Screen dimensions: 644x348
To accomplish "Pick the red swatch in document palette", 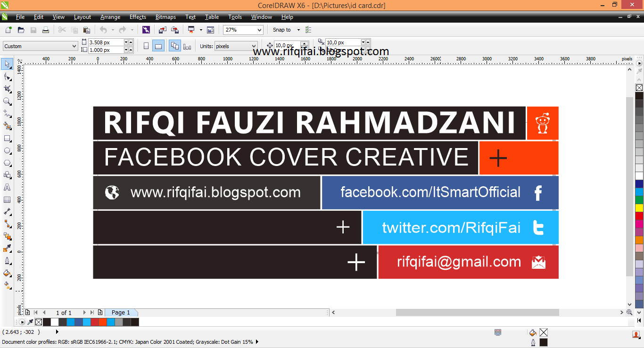I will point(95,322).
